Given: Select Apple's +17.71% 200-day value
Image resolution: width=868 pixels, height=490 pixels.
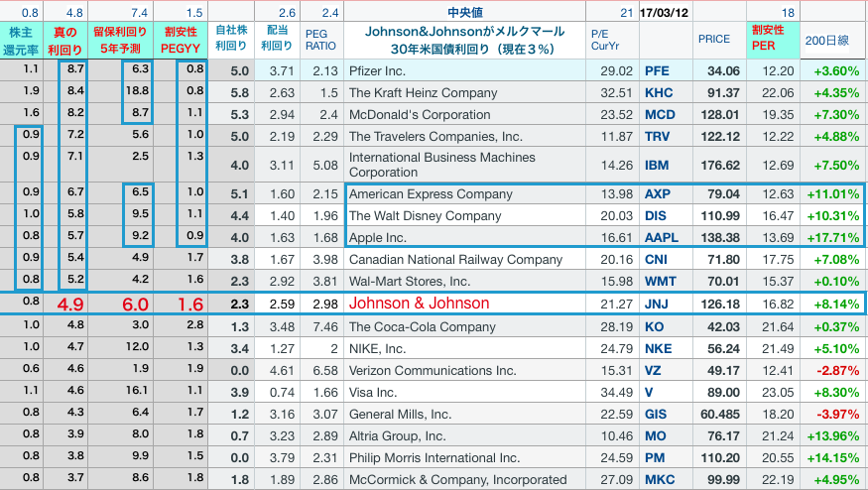Looking at the screenshot, I should click(x=833, y=237).
